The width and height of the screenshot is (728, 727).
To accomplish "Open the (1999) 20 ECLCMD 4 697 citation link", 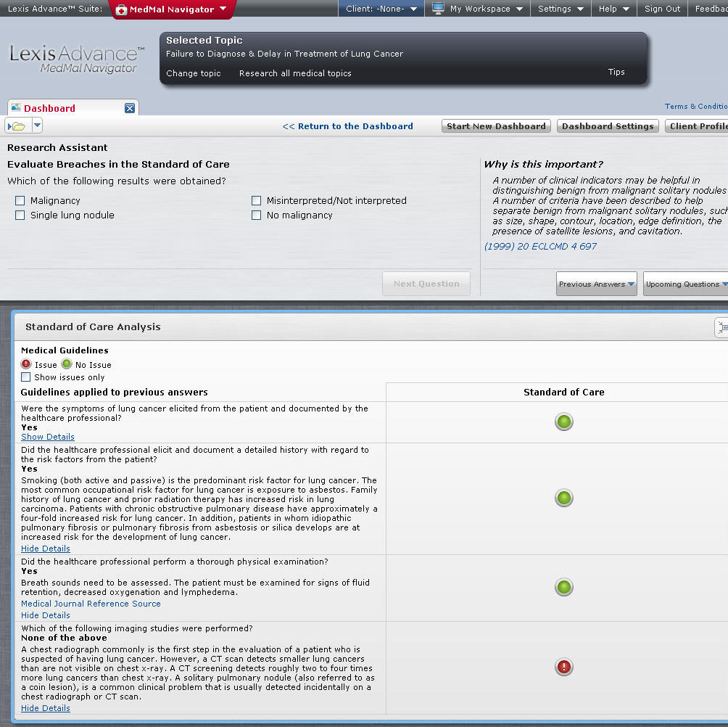I will (540, 246).
